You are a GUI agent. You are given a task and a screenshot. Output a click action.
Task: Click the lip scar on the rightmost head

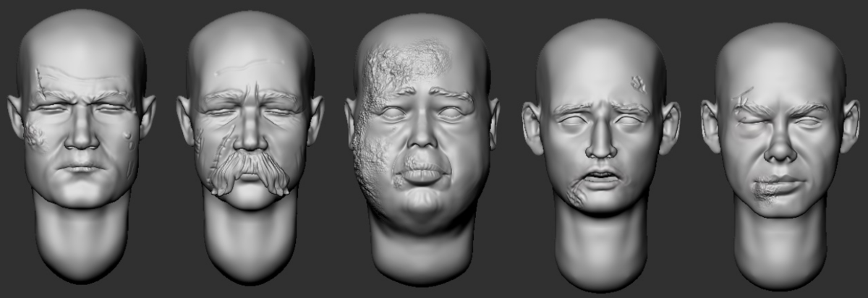coord(763,190)
